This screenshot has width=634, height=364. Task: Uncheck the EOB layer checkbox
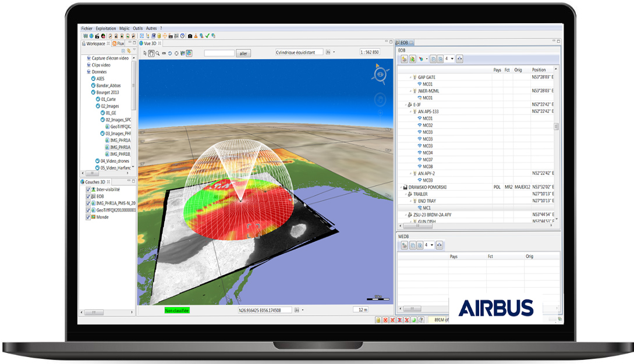pos(88,197)
